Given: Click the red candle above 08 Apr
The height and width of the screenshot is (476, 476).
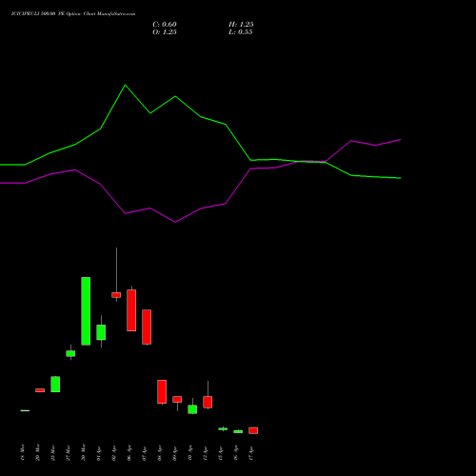Looking at the screenshot, I should (x=162, y=391).
